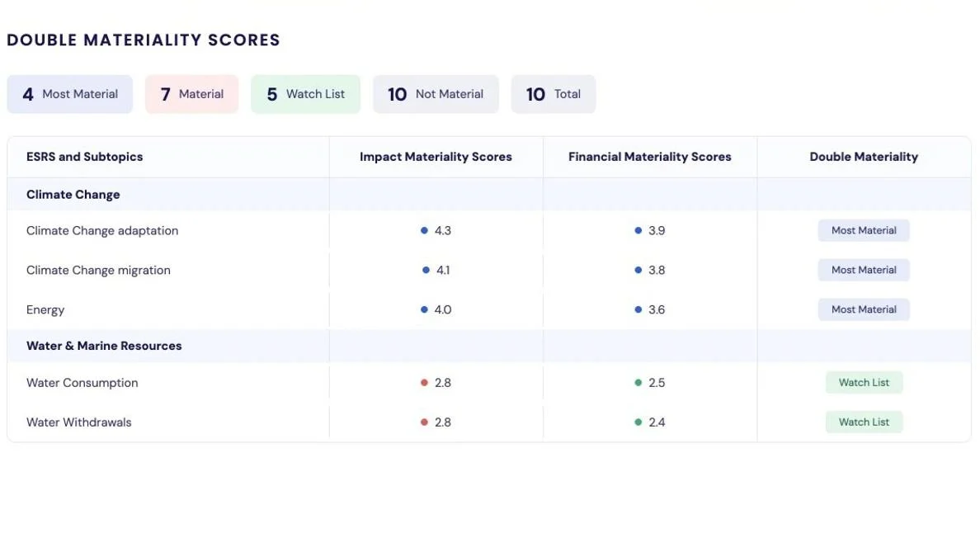This screenshot has width=980, height=538.
Task: Click the Double Materiality column header
Action: (x=864, y=157)
